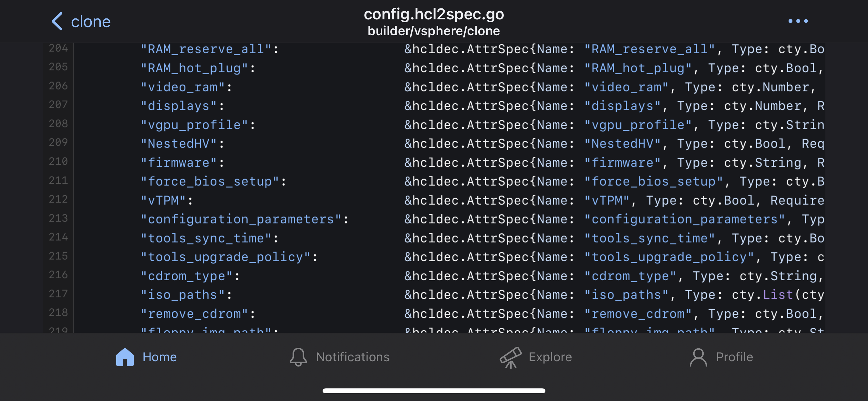Tap the firmware attribute name
The image size is (868, 401).
tap(182, 162)
